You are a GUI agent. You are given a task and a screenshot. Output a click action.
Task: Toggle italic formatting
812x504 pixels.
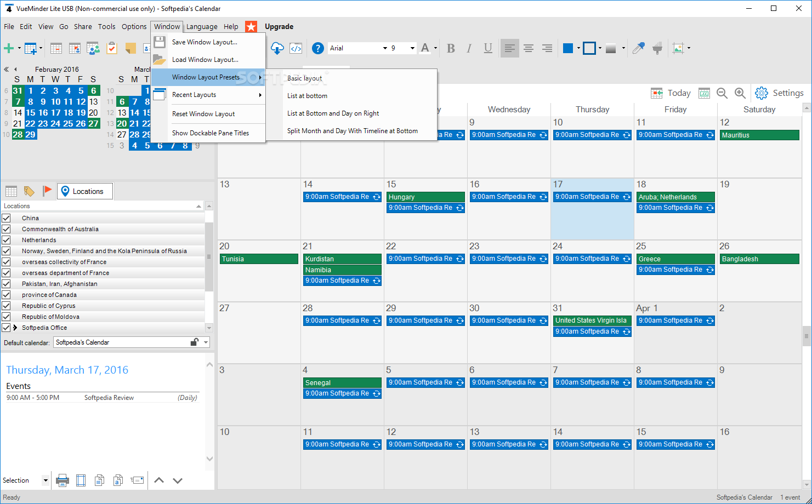point(469,48)
